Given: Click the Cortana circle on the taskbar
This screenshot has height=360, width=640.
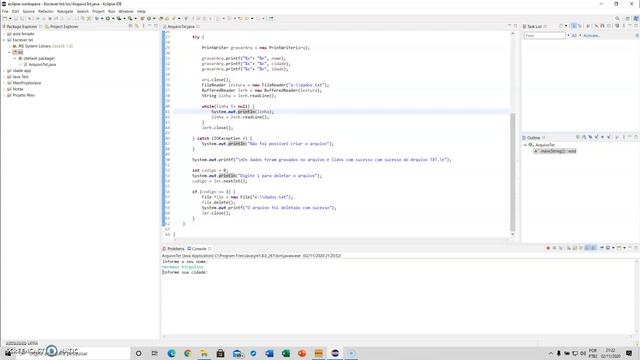Looking at the screenshot, I should [x=138, y=353].
